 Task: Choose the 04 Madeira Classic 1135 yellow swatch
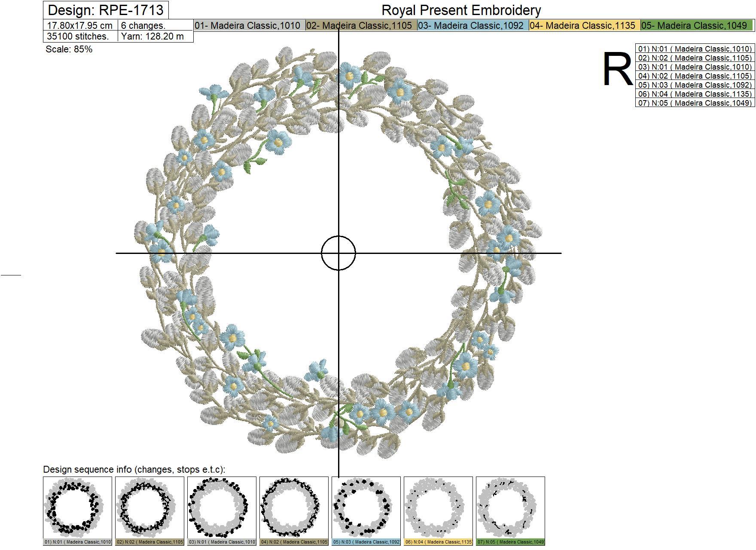pos(584,26)
